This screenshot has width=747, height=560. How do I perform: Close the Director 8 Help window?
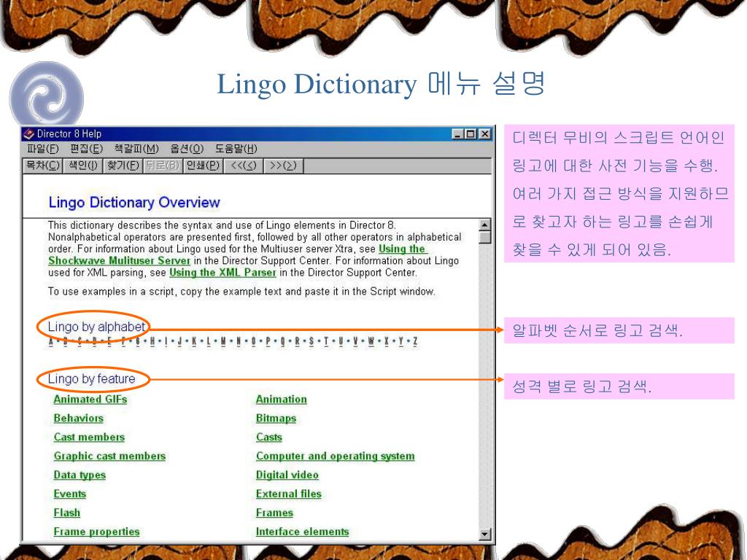(x=484, y=134)
